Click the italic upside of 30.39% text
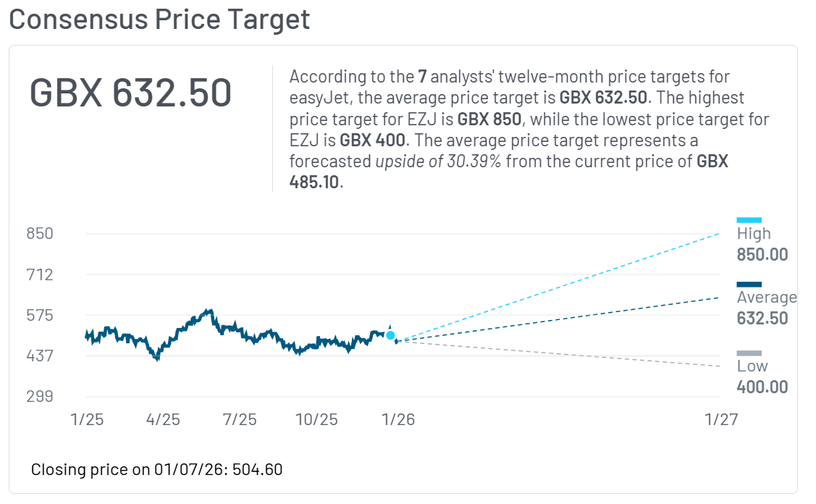816x504 pixels. (438, 161)
